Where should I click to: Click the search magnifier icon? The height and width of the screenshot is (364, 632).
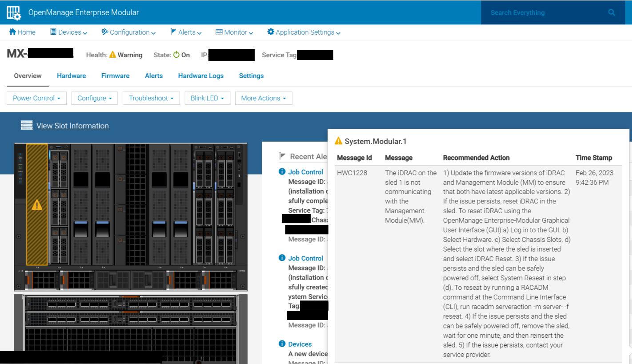coord(612,12)
